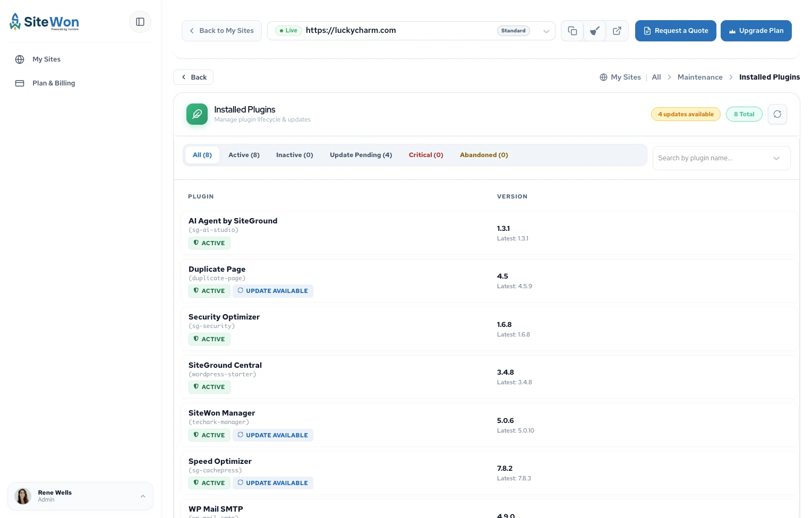Open My Sites in the sidebar
Viewport: 812px width, 518px height.
click(47, 59)
